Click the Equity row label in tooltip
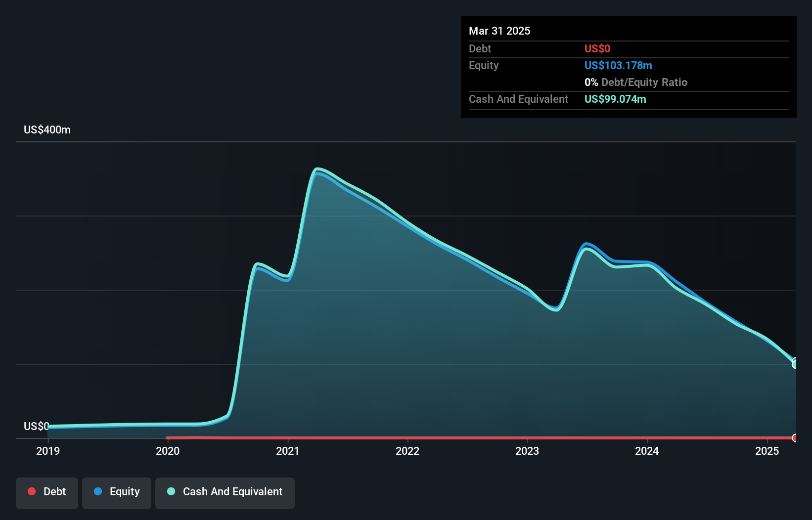This screenshot has width=812, height=520. pyautogui.click(x=484, y=65)
